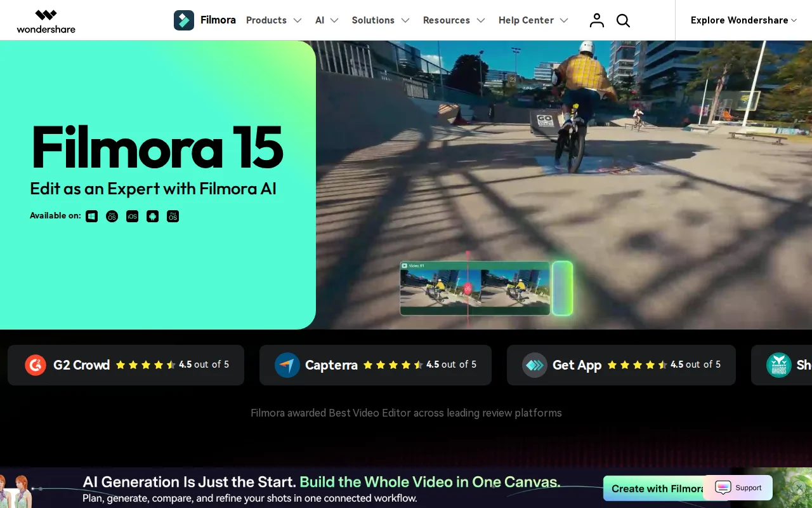This screenshot has width=812, height=508.
Task: Click the Filmora app icon in header
Action: pyautogui.click(x=184, y=20)
